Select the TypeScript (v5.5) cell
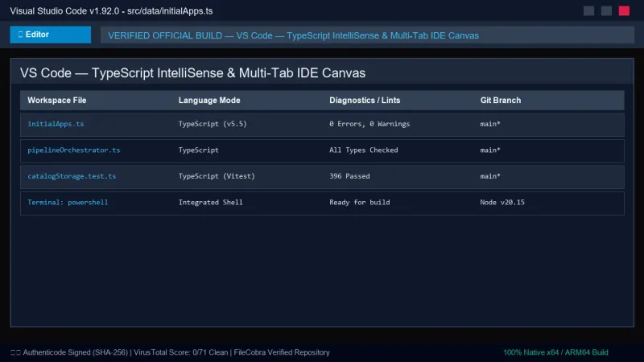 (x=213, y=124)
